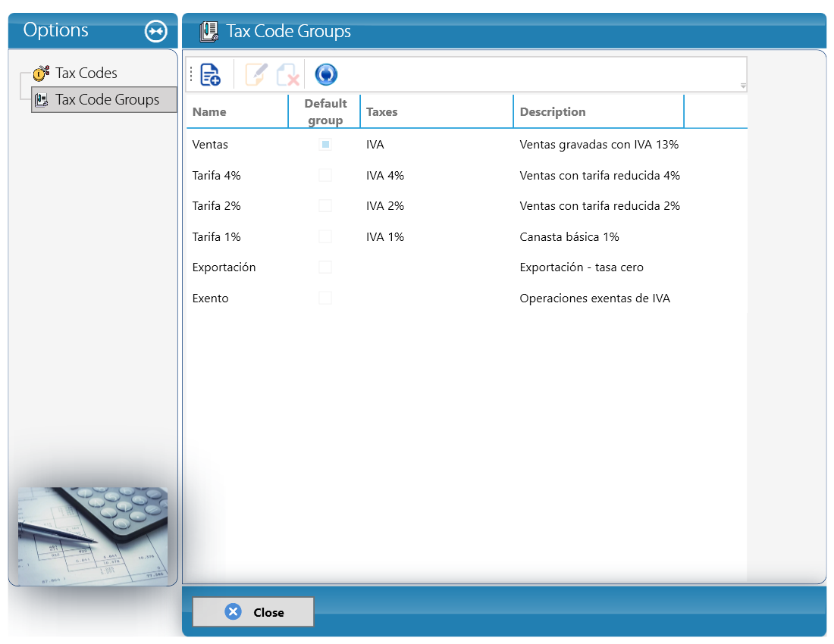Enable default group for Exento

pos(325,298)
